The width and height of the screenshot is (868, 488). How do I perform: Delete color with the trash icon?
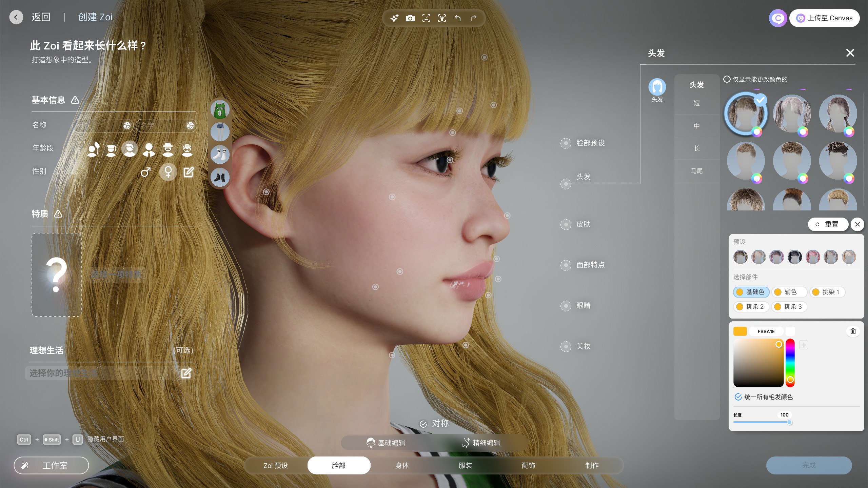point(853,331)
